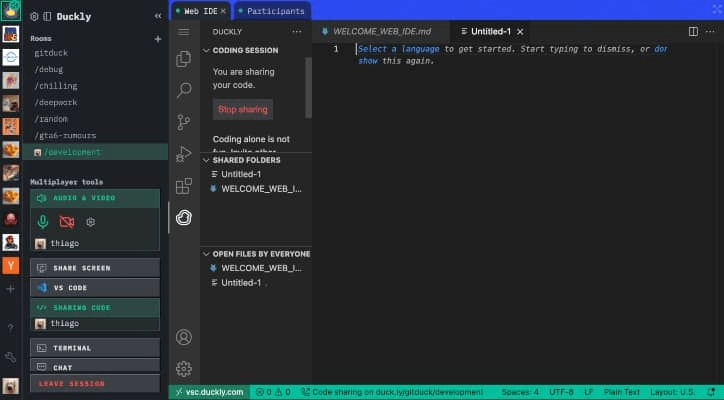Click the notification bell in status bar
The width and height of the screenshot is (724, 400).
(711, 392)
